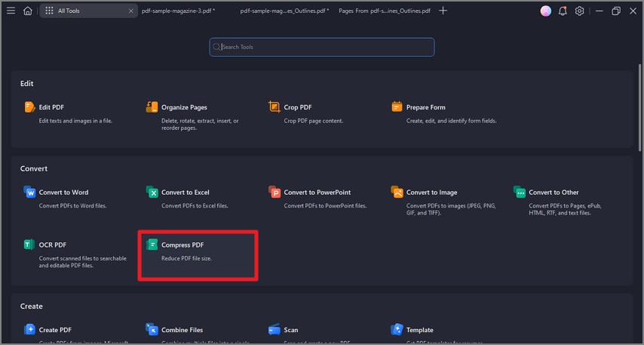644x345 pixels.
Task: Launch the Prepare Form tool
Action: [425, 107]
